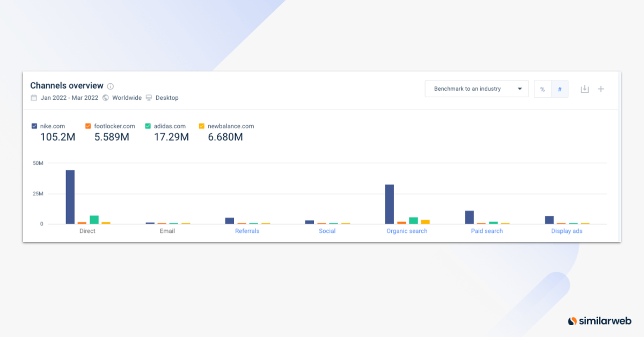Viewport: 644px width, 337px height.
Task: Click nike.com Referrals bar
Action: tap(230, 221)
